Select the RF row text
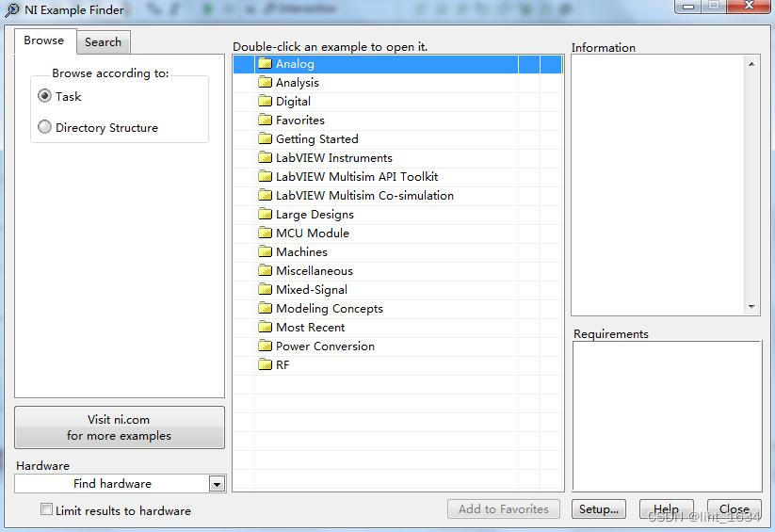The height and width of the screenshot is (532, 775). [x=283, y=365]
